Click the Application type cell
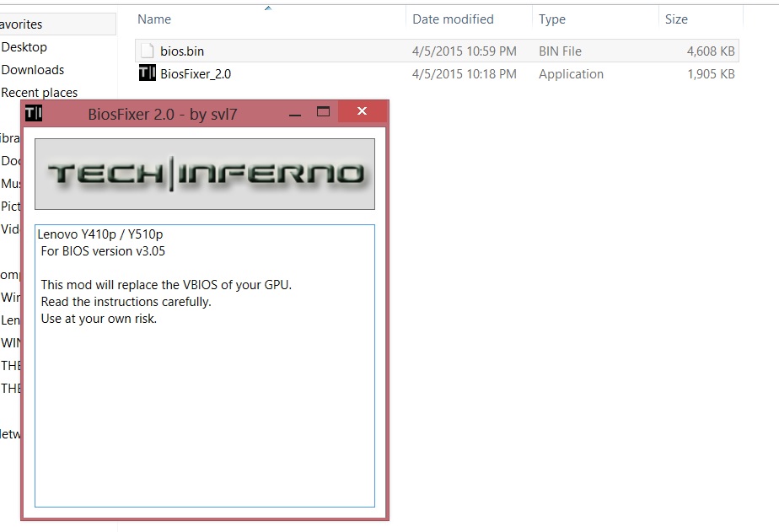The image size is (779, 532). [571, 74]
